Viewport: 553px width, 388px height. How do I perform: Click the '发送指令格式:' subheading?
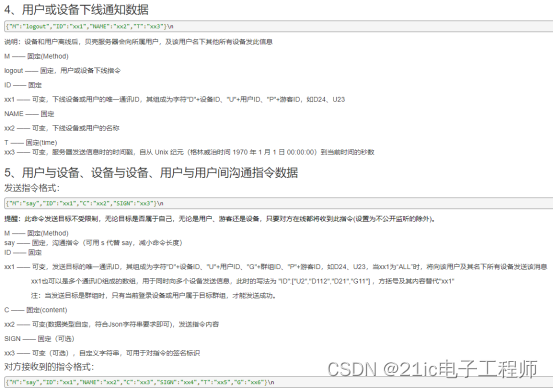point(32,188)
